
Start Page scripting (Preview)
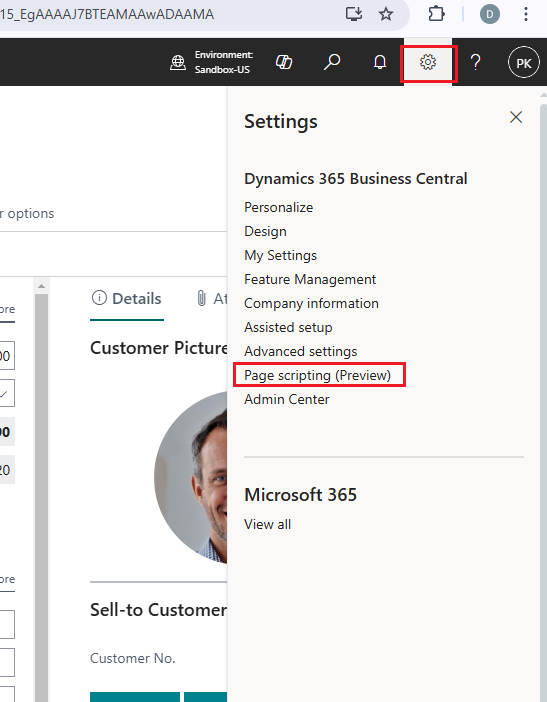(x=317, y=375)
